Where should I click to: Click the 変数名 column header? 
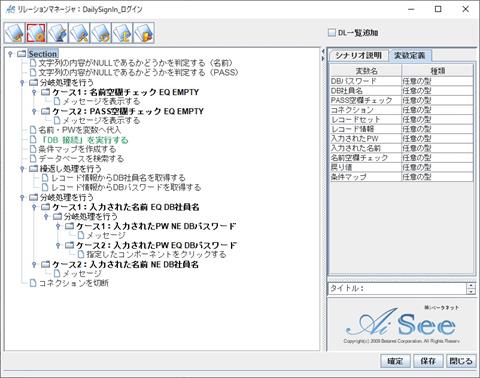pyautogui.click(x=366, y=71)
